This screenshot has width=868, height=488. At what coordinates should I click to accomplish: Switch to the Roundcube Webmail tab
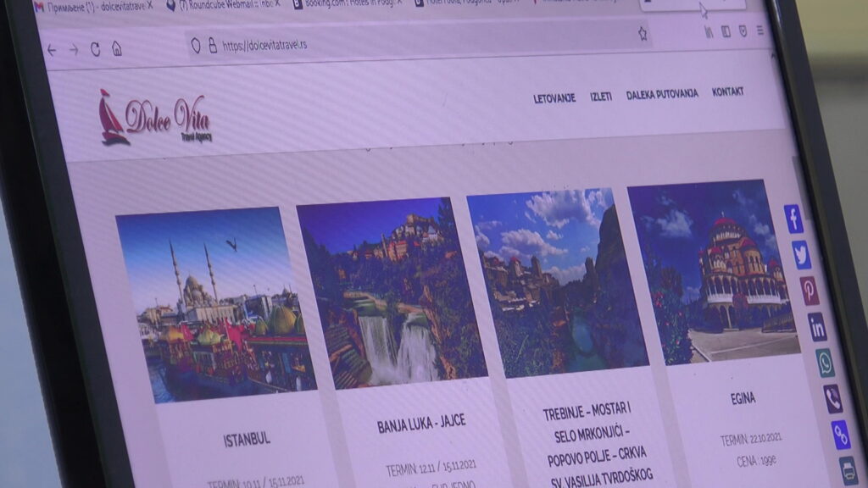point(224,6)
